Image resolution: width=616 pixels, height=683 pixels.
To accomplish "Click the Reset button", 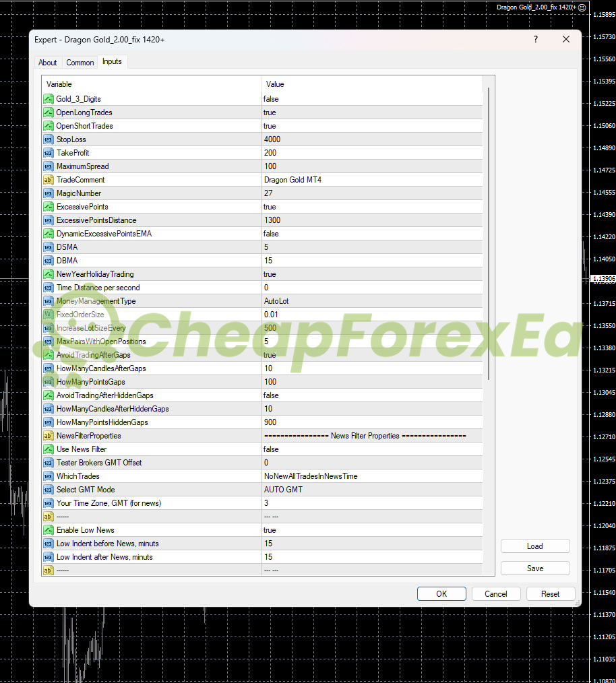I will click(550, 593).
